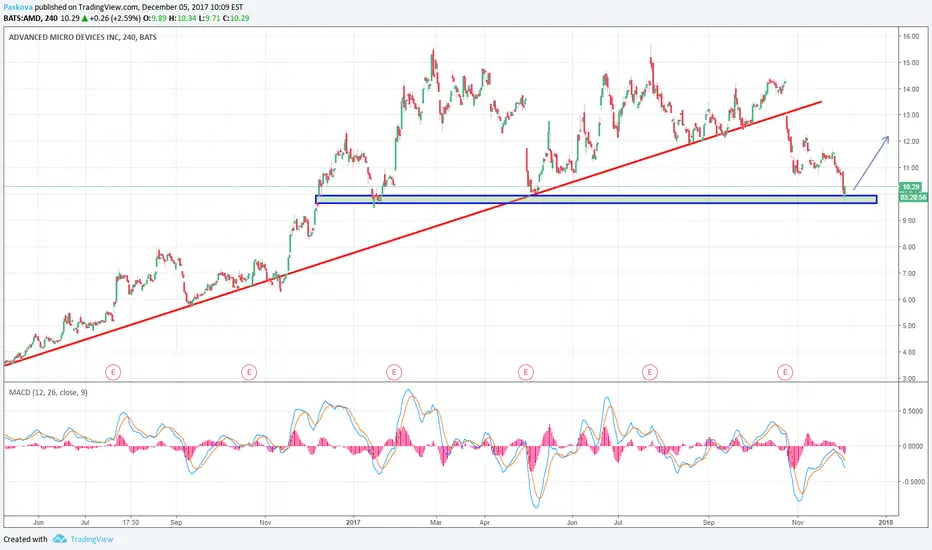Click the 6.00 price axis label
The width and height of the screenshot is (932, 550).
[909, 300]
